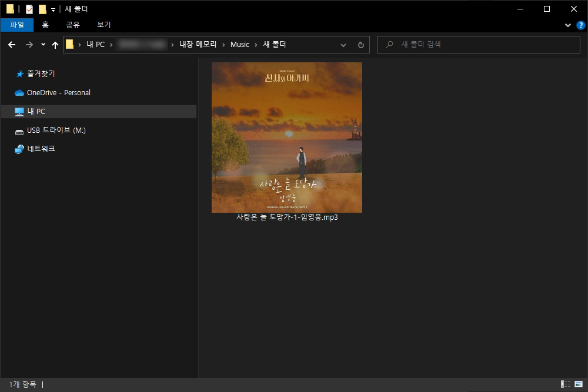This screenshot has height=392, width=588.
Task: Click 새 폴더 in the address breadcrumb
Action: coord(275,45)
